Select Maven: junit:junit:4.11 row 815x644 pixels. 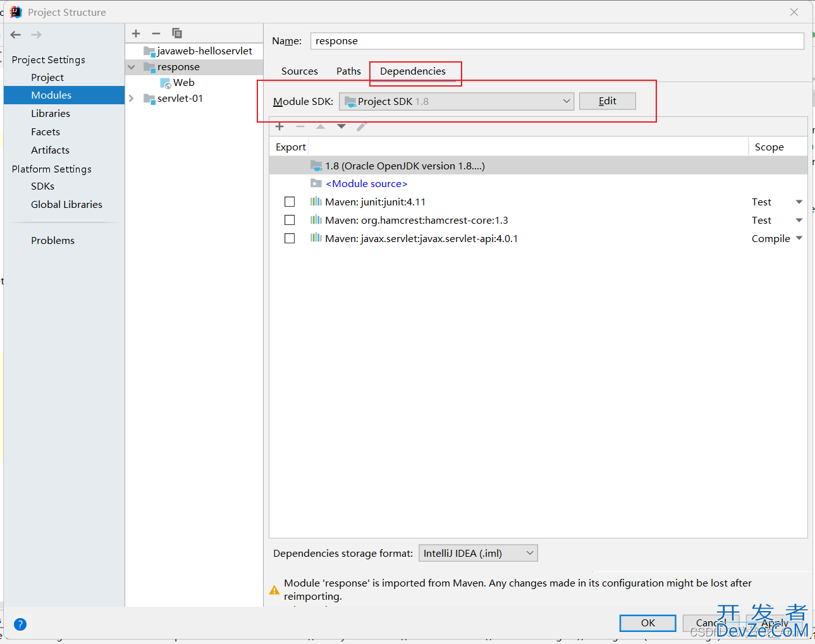(538, 202)
